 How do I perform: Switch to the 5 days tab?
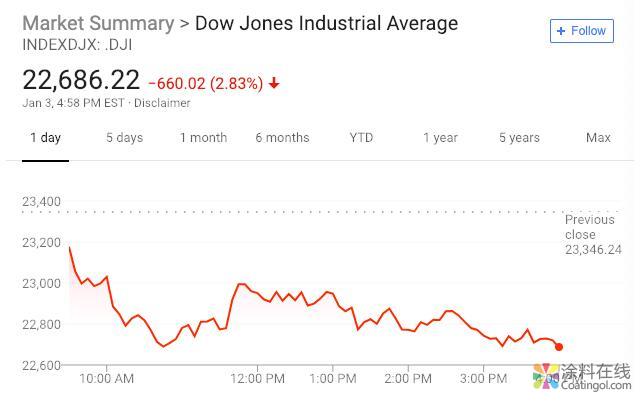(x=124, y=138)
